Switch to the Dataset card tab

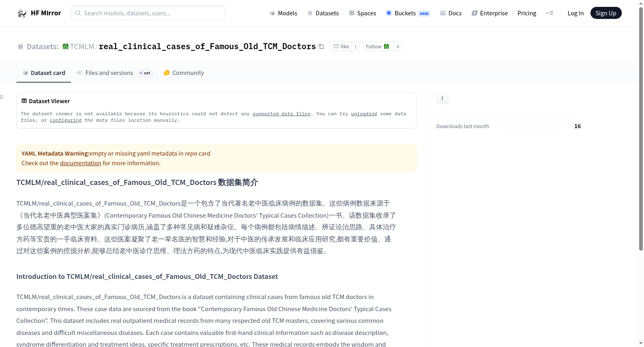[43, 73]
